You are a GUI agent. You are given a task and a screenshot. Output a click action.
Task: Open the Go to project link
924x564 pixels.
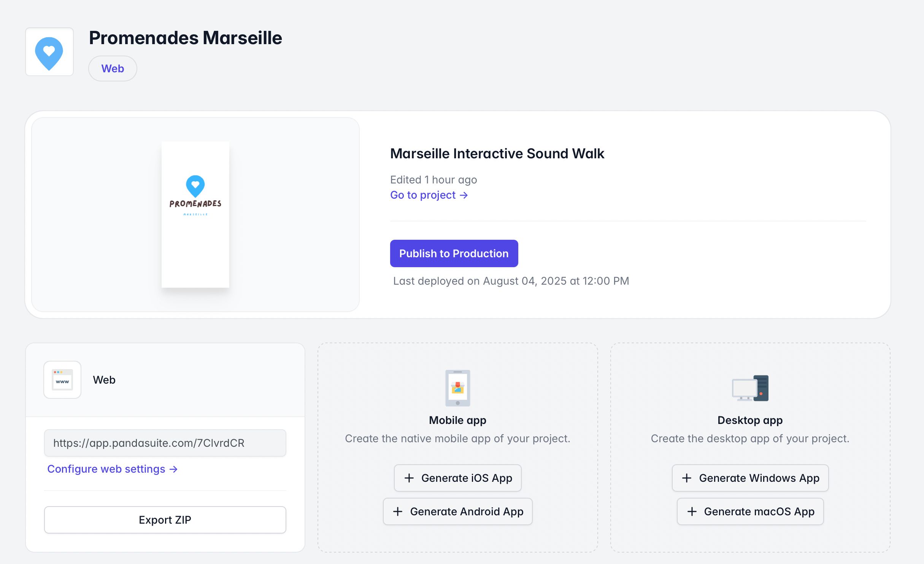point(423,195)
